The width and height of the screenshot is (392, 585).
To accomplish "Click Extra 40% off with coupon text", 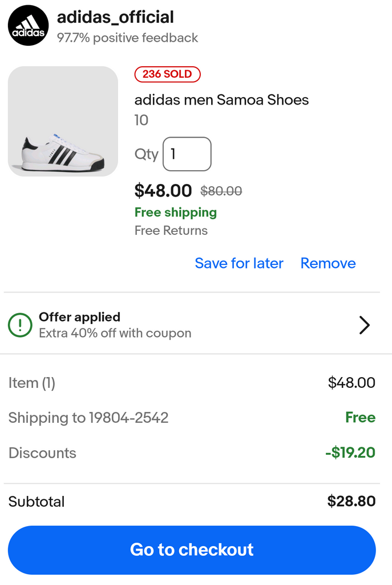I will (115, 333).
